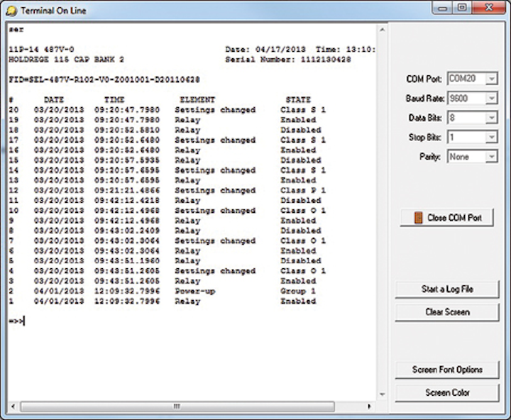The image size is (511, 420).
Task: Click time 09:42:12.4218 in row 11
Action: coord(127,200)
